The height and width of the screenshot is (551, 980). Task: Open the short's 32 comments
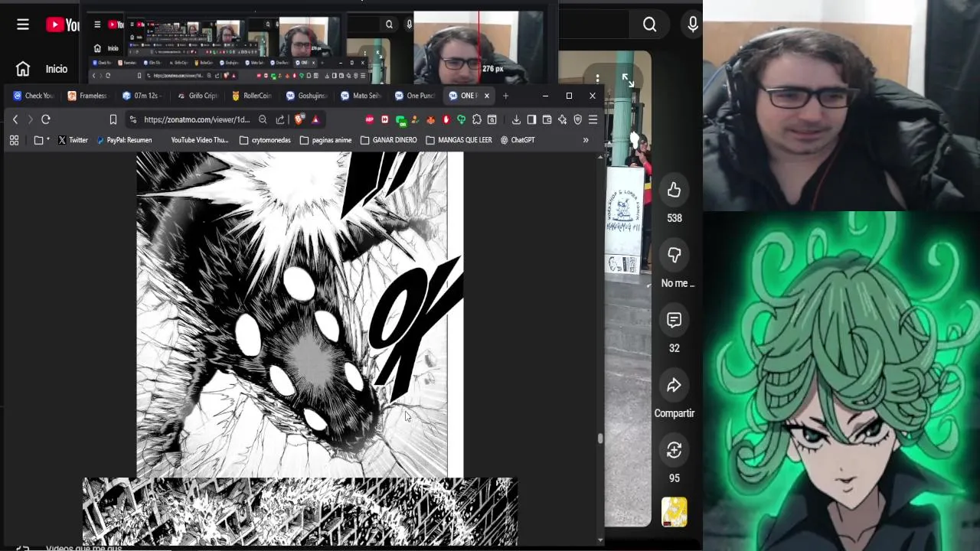(x=674, y=320)
